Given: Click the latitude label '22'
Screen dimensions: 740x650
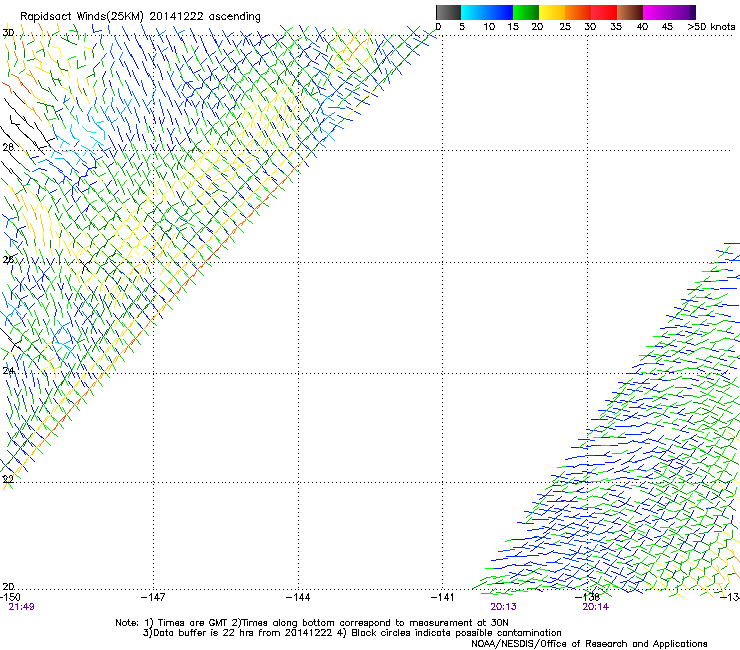Looking at the screenshot, I should pos(8,479).
